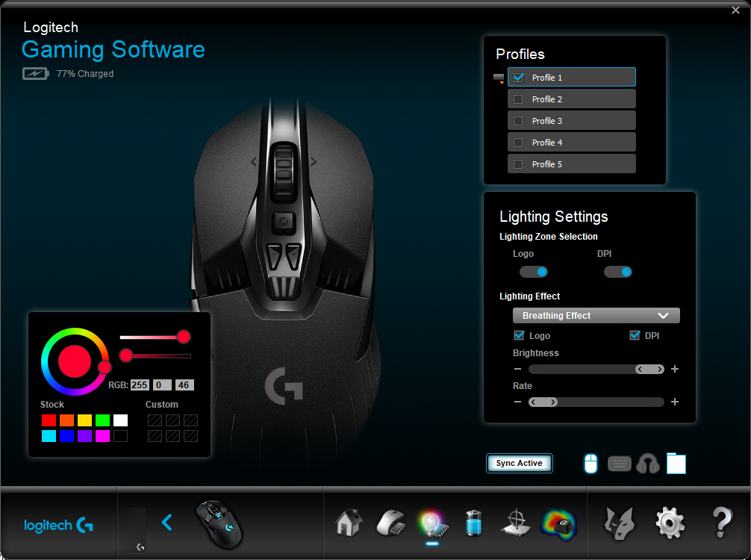Pick the magenta stock color swatch
Viewport: 751px width, 560px height.
[102, 436]
